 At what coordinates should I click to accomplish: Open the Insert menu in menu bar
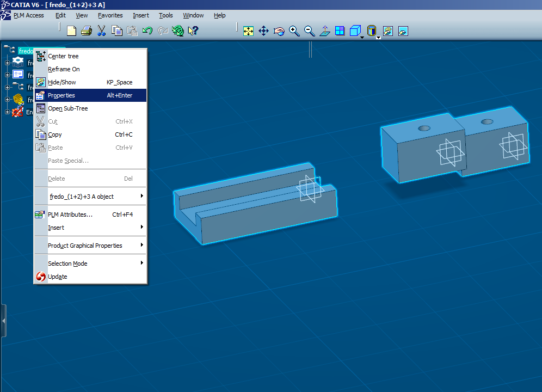141,16
